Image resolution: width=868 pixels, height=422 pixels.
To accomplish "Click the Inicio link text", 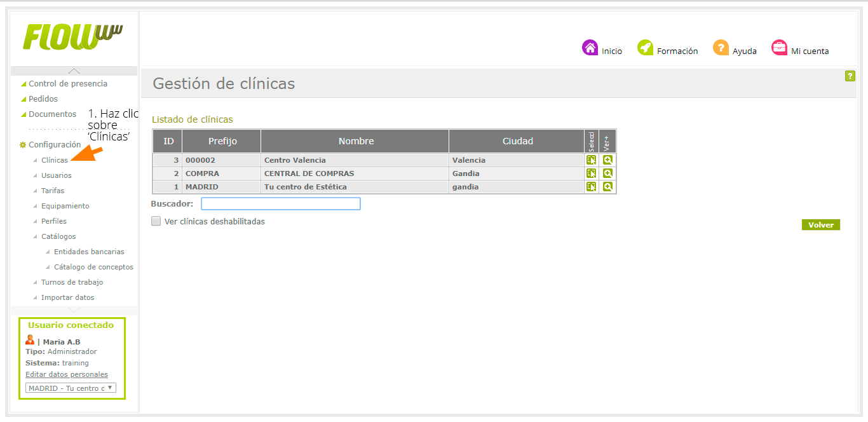I will coord(612,51).
